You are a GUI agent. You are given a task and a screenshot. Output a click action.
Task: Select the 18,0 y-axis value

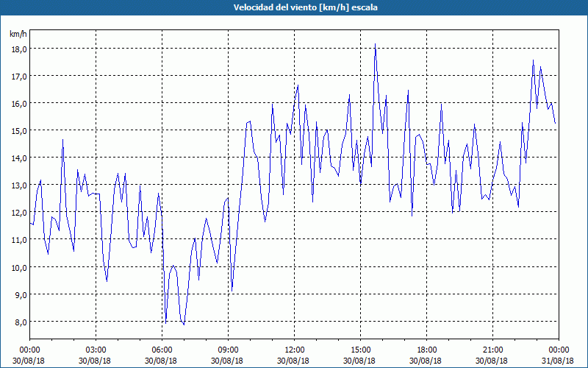(x=19, y=49)
